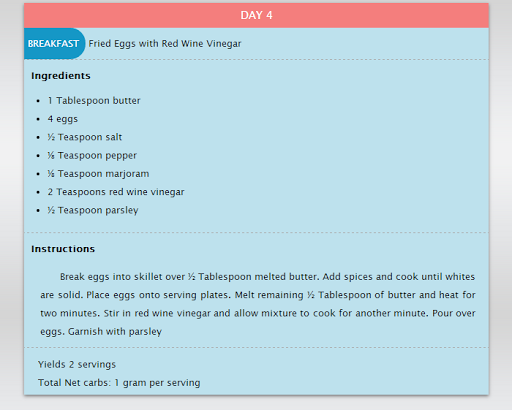Click the Ingredients heading

click(61, 76)
